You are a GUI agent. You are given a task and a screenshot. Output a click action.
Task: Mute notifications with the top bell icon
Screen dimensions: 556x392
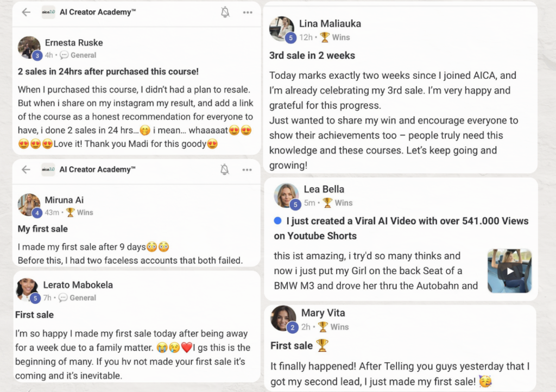click(225, 12)
